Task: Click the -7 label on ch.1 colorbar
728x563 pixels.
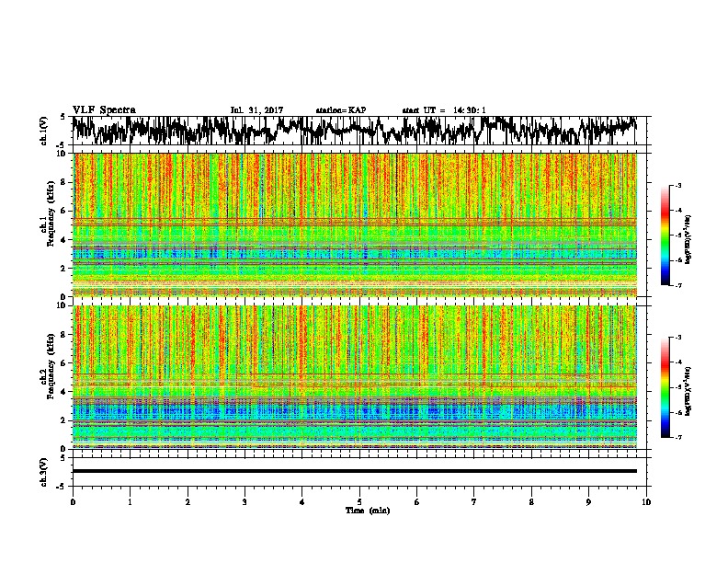Action: (x=677, y=285)
